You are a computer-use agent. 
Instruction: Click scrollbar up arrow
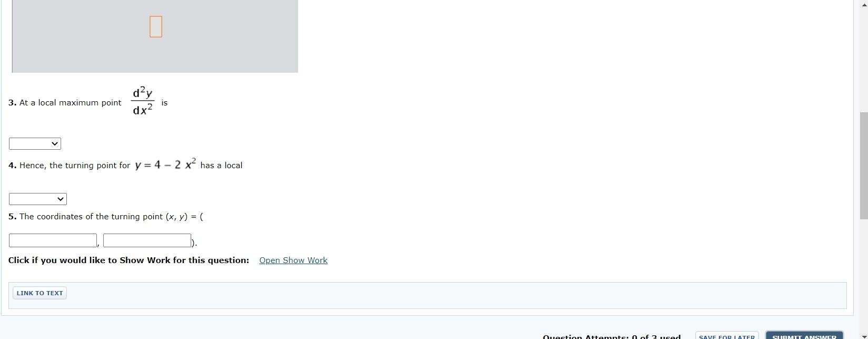(x=864, y=4)
